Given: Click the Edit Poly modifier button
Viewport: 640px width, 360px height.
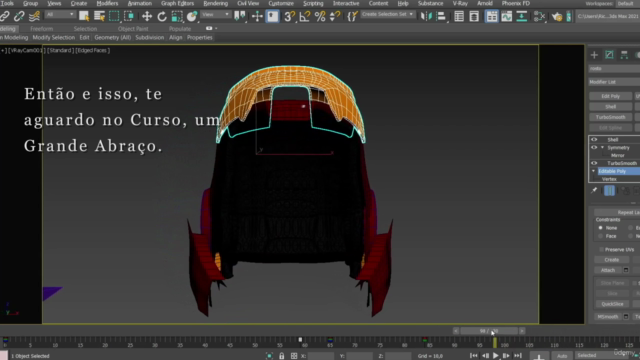Looking at the screenshot, I should [611, 96].
